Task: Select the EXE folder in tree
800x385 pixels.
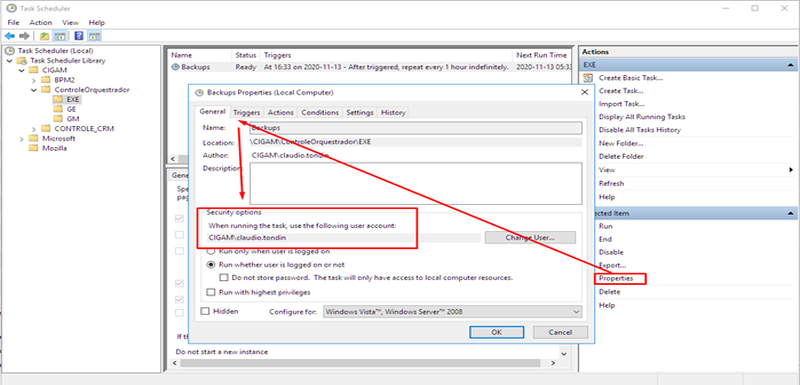Action: pos(73,99)
